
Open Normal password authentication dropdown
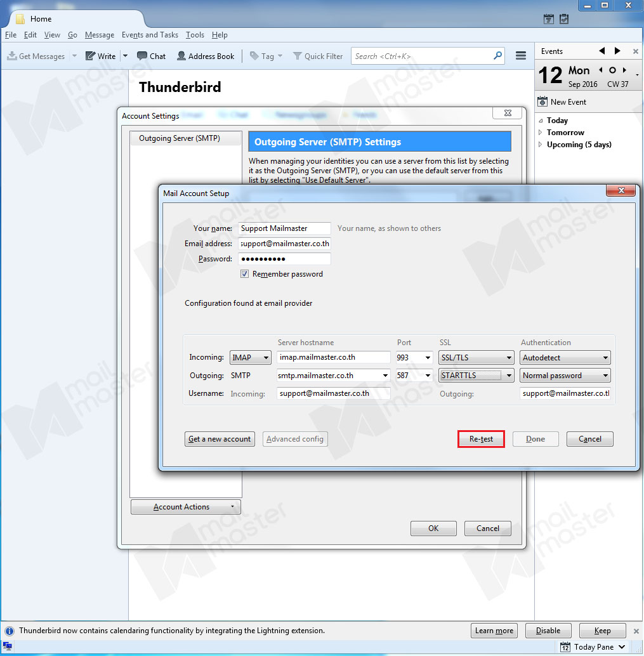[565, 376]
